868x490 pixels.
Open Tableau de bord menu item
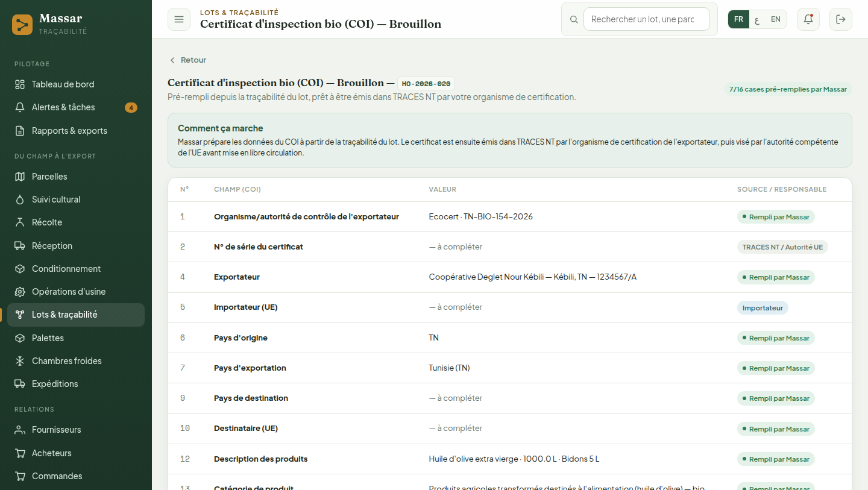76,84
